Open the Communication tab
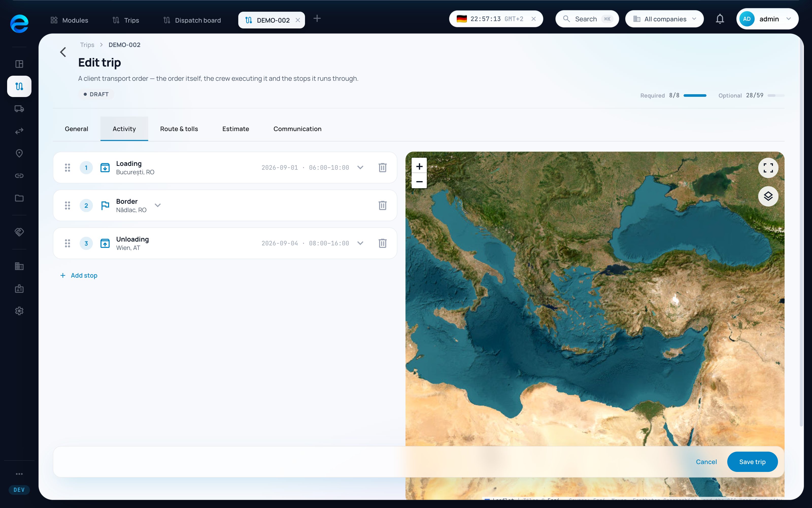 coord(297,129)
